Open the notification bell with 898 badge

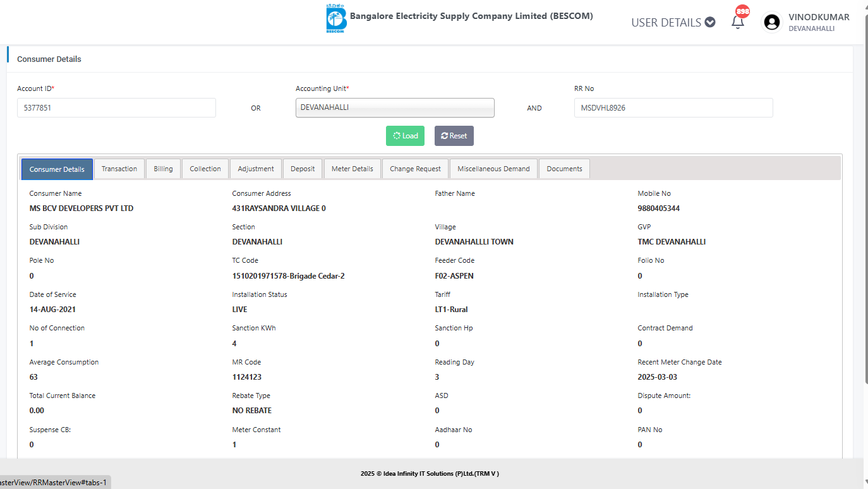pos(738,21)
